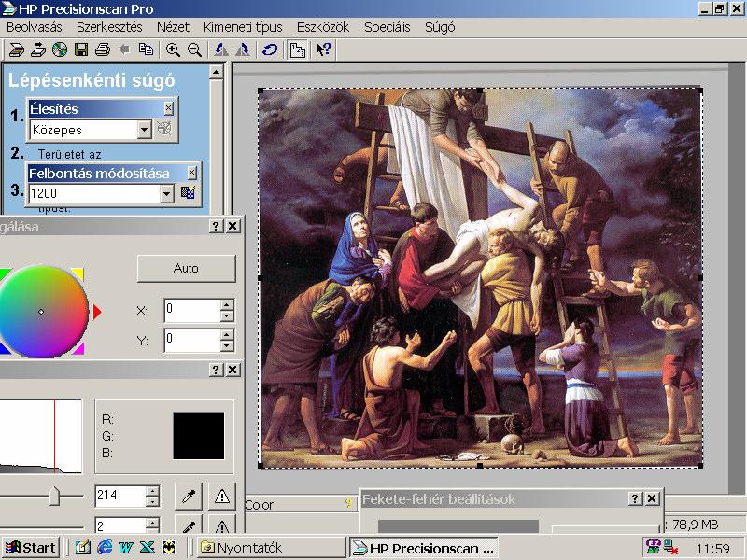Open help for Fekete-fehér beállítások dialog
Image resolution: width=747 pixels, height=560 pixels.
635,498
